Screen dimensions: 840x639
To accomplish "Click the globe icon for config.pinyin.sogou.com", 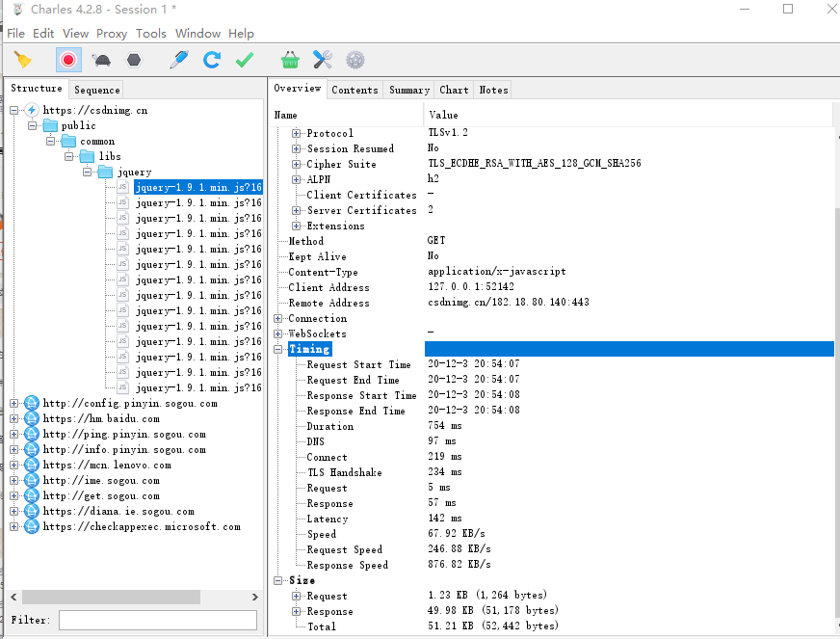I will 32,403.
